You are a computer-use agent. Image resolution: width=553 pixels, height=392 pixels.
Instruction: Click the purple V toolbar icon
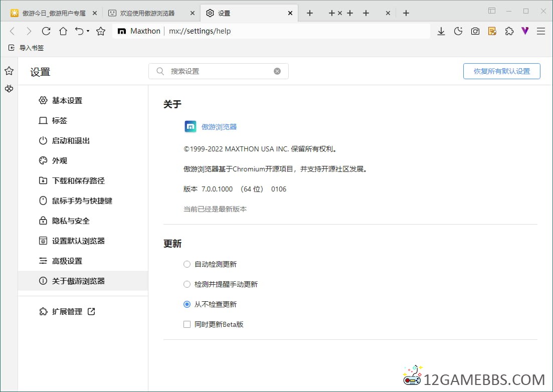pyautogui.click(x=525, y=31)
